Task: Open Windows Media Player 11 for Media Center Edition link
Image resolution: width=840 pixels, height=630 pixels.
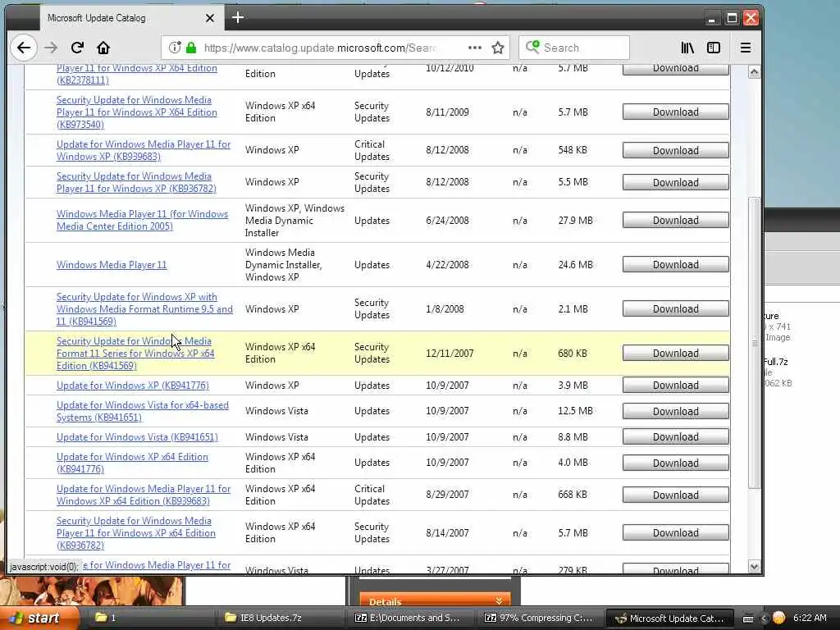Action: point(142,220)
